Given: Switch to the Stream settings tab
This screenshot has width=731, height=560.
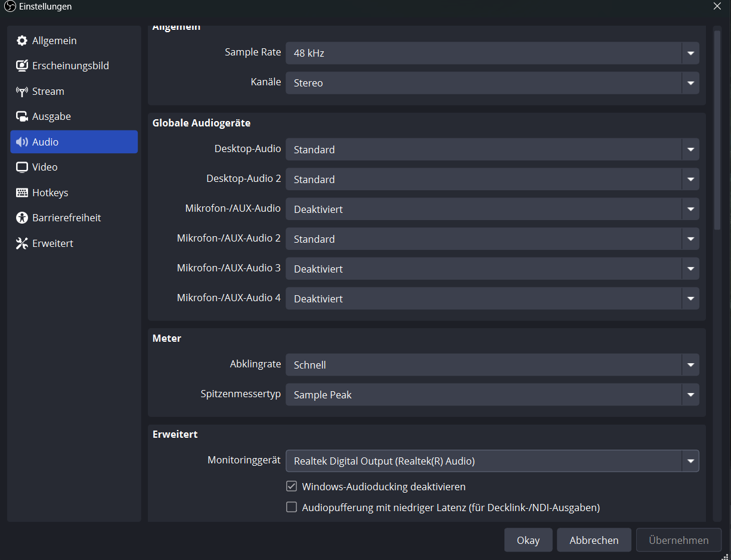Looking at the screenshot, I should tap(48, 91).
